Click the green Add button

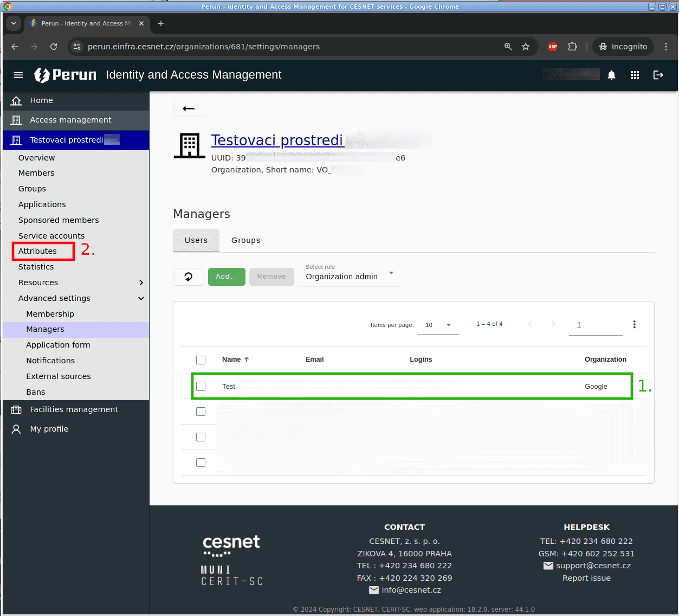(227, 277)
